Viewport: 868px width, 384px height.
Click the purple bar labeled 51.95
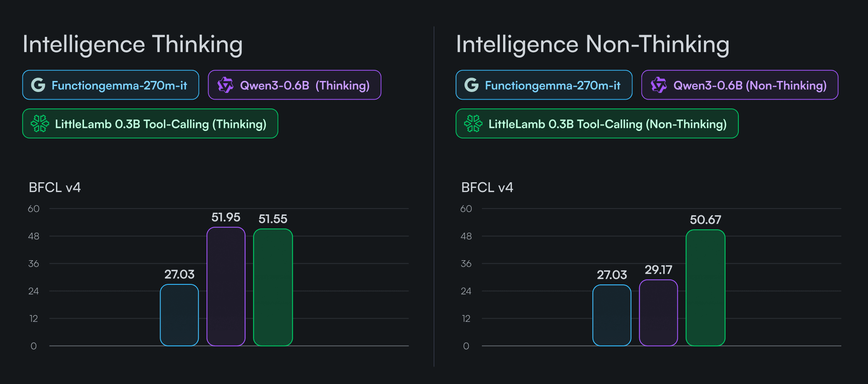(226, 287)
